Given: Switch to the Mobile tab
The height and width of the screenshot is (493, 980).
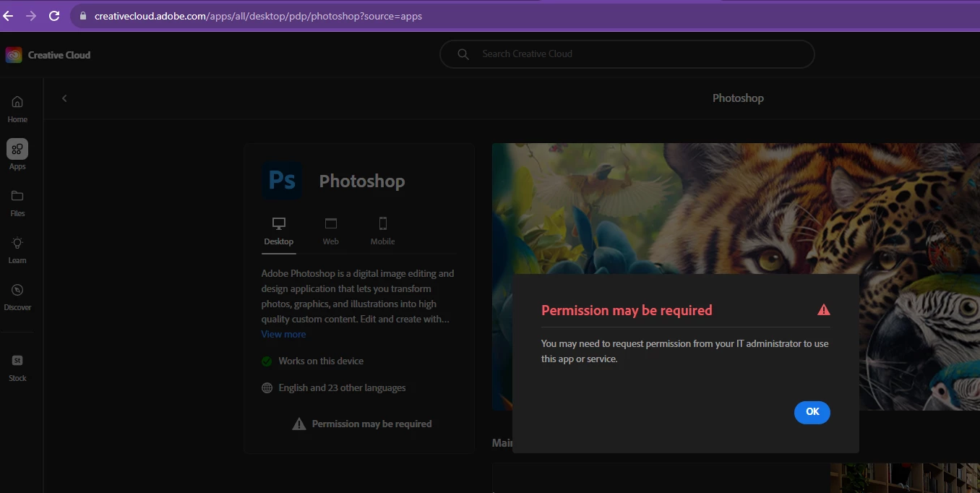Looking at the screenshot, I should coord(383,231).
